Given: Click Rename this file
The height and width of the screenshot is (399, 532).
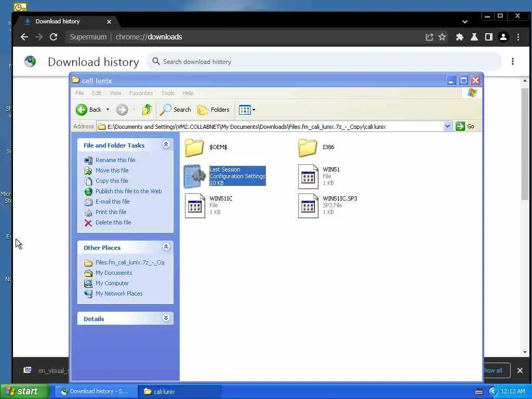Looking at the screenshot, I should [115, 160].
